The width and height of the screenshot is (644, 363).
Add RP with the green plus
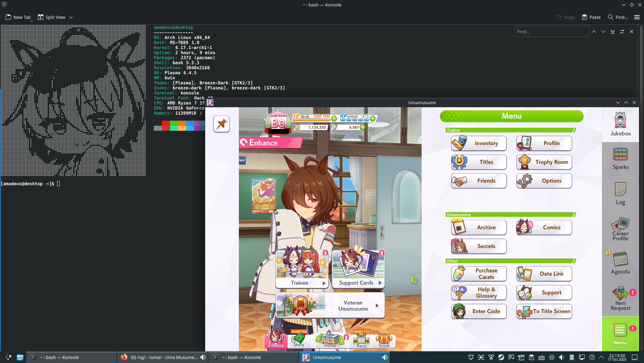click(373, 118)
